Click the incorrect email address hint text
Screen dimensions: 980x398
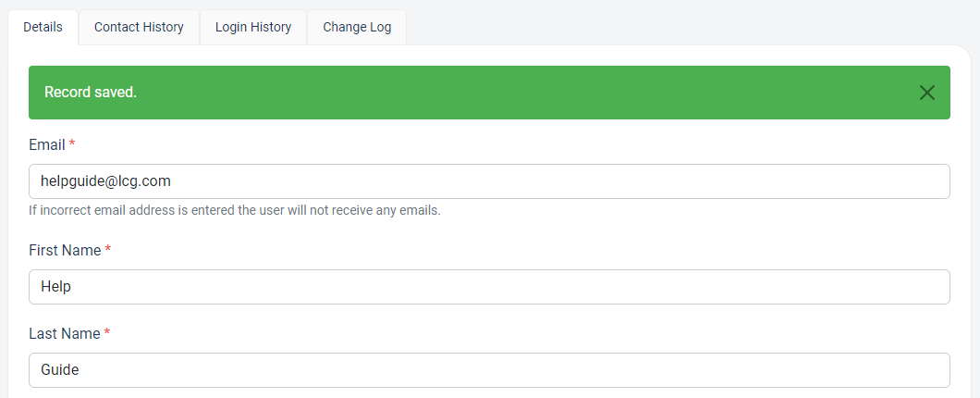click(x=235, y=210)
